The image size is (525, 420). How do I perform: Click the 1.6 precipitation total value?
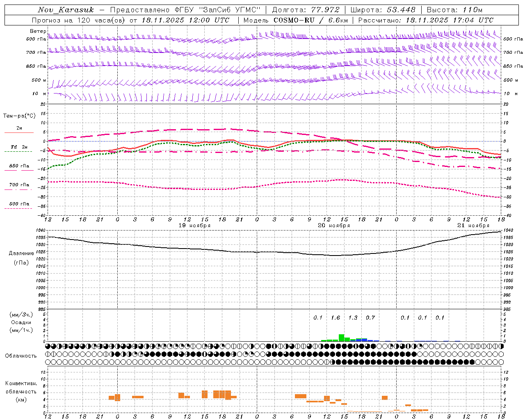pos(336,317)
